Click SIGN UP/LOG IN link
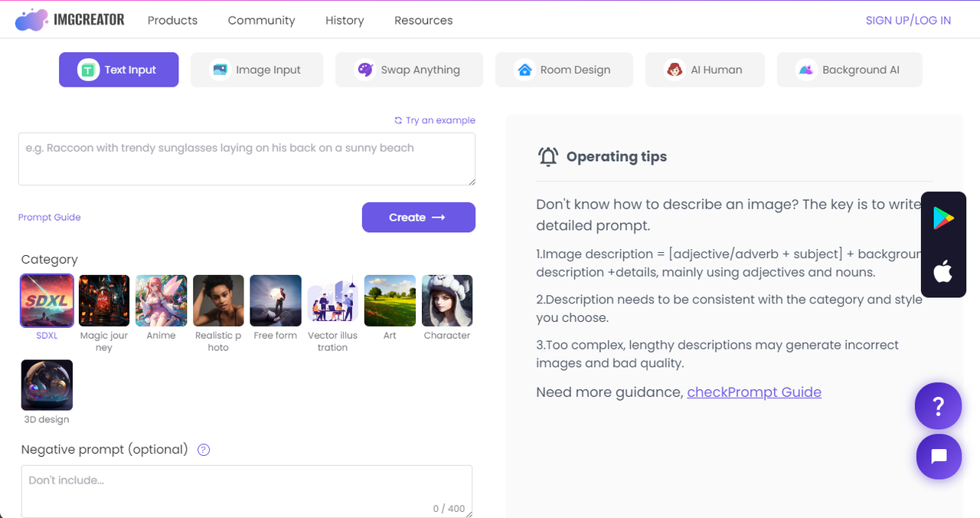 (908, 21)
